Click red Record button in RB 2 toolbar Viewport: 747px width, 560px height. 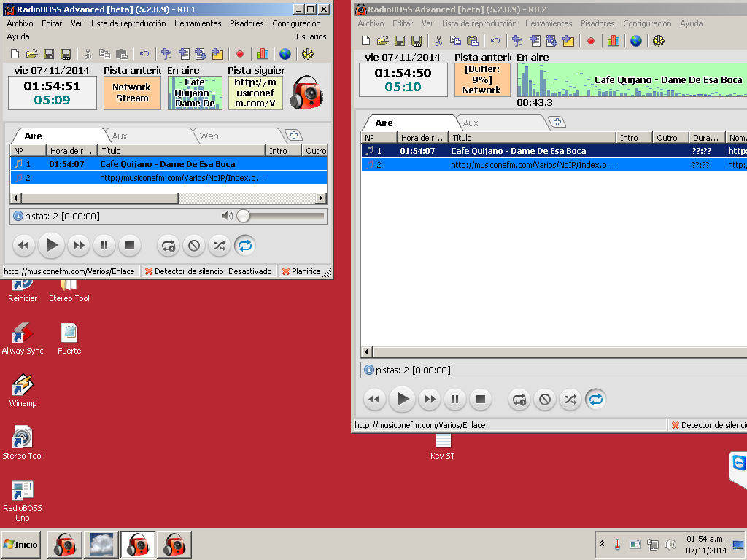click(x=591, y=41)
